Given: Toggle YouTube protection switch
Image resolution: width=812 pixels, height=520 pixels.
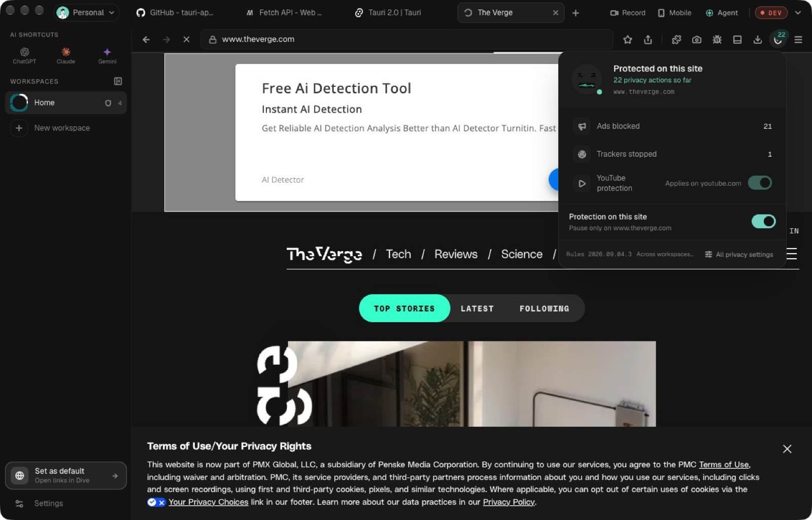Looking at the screenshot, I should click(x=760, y=183).
